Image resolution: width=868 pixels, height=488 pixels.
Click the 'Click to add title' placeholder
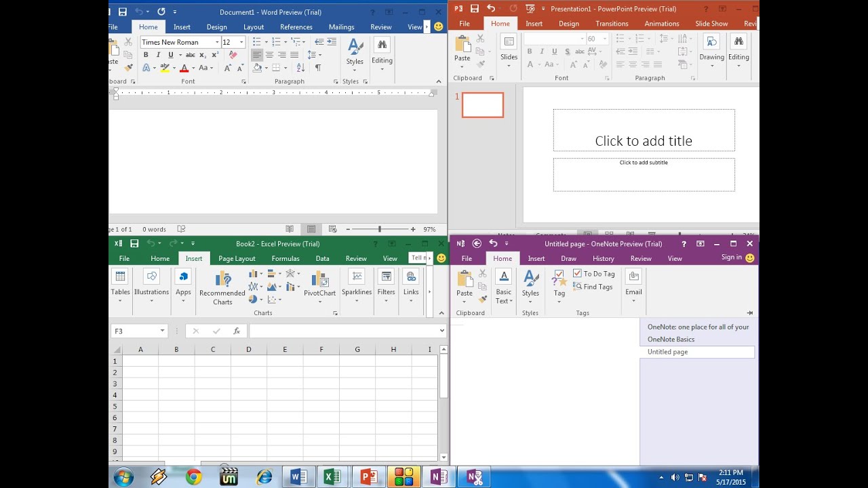pyautogui.click(x=644, y=130)
